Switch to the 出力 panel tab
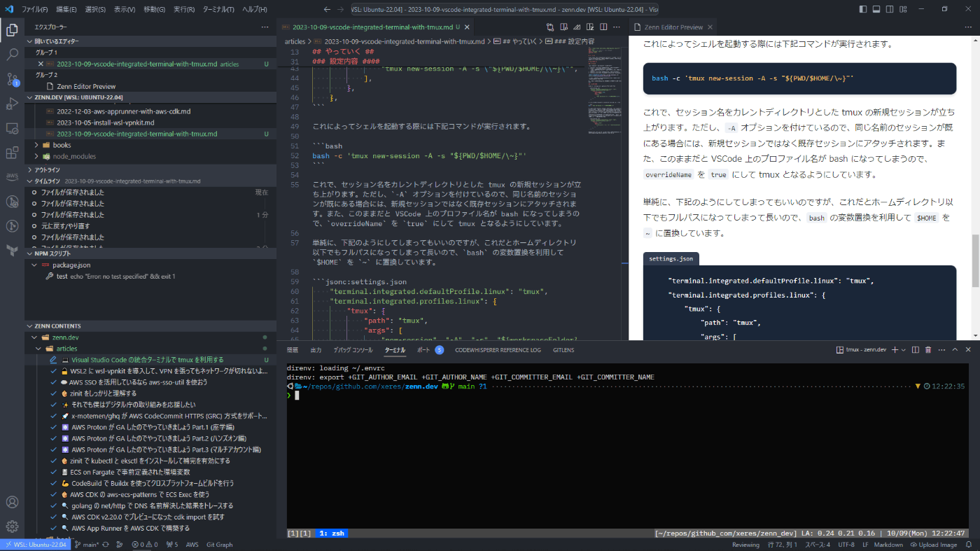This screenshot has width=980, height=551. [x=316, y=349]
